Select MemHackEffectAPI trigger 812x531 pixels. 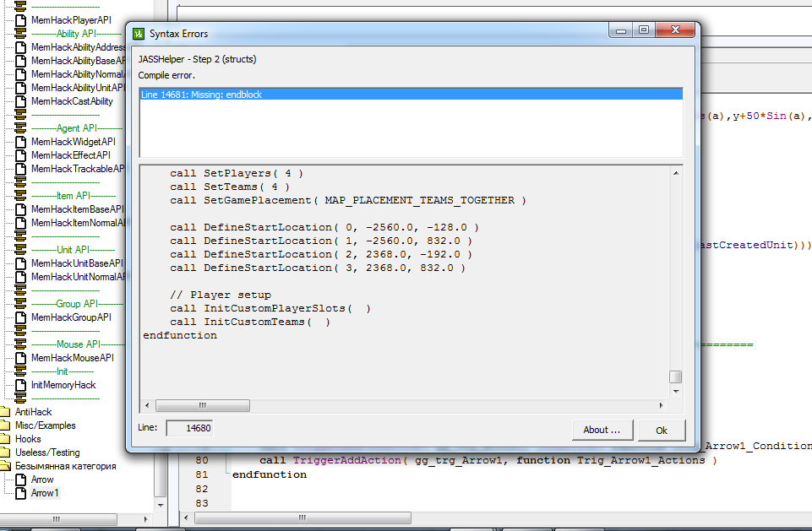70,155
